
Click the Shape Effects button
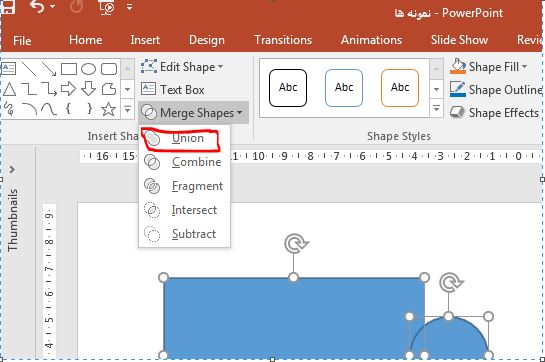click(x=494, y=113)
